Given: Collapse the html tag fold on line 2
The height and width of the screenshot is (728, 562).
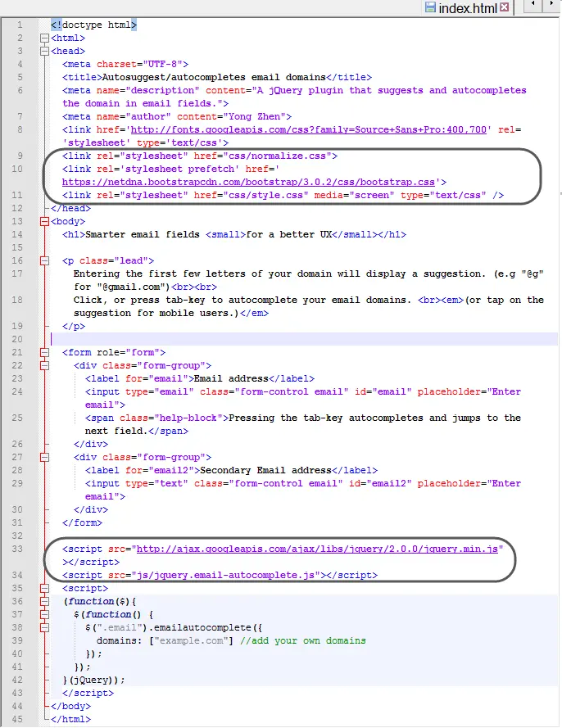Looking at the screenshot, I should 44,38.
